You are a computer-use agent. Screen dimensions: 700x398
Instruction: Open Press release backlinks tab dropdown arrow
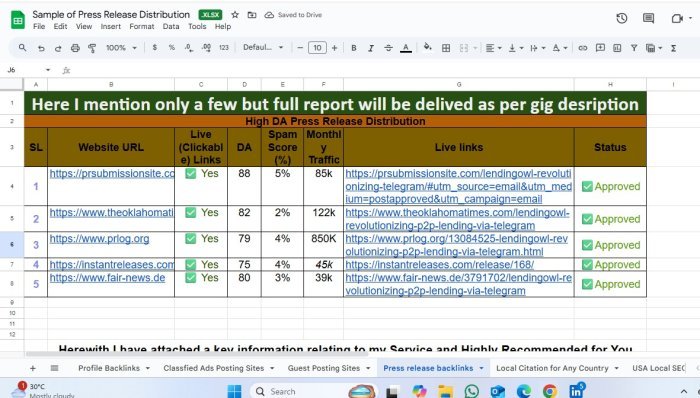coord(481,368)
